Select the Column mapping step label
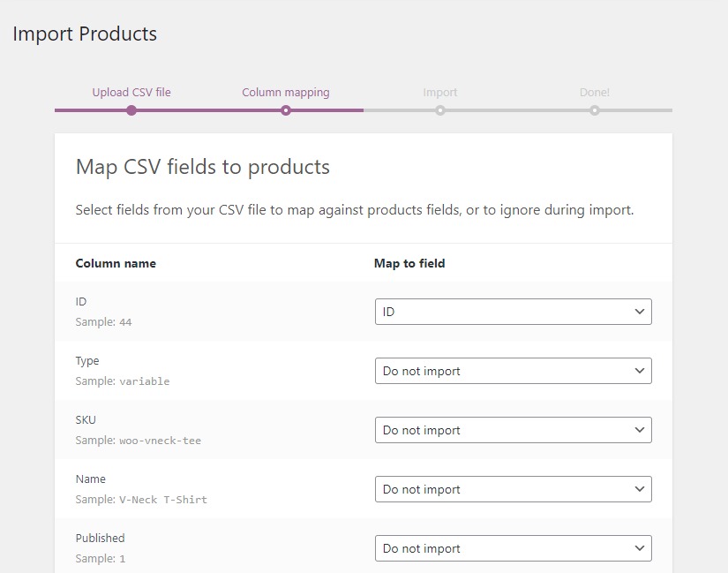728x573 pixels. (286, 92)
